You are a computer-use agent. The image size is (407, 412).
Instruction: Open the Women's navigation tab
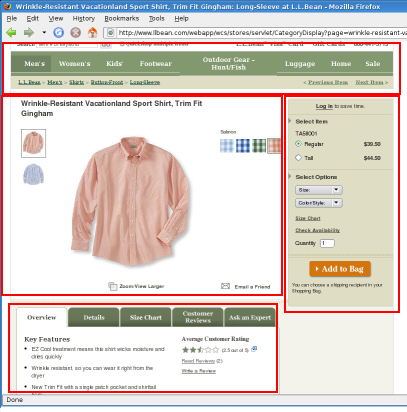point(75,64)
